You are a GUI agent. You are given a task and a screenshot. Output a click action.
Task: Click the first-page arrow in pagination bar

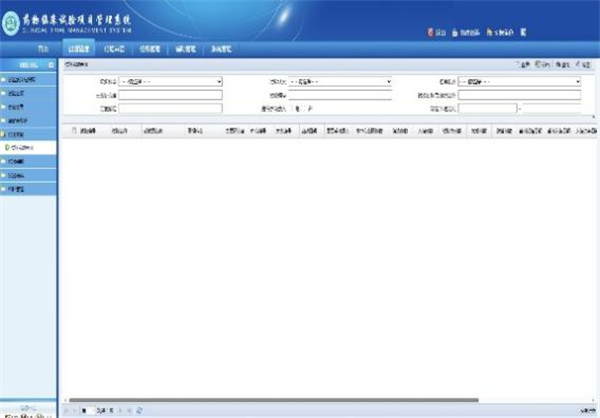point(66,411)
